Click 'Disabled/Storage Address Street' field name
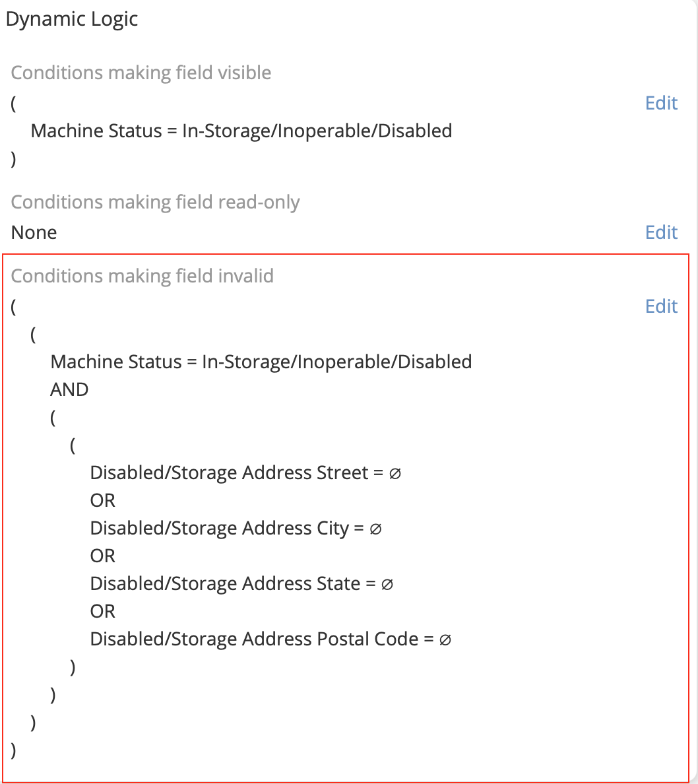The image size is (698, 784). [229, 473]
